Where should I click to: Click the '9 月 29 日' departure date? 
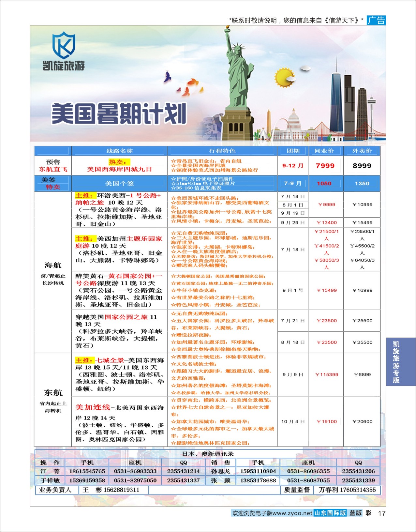tap(293, 222)
